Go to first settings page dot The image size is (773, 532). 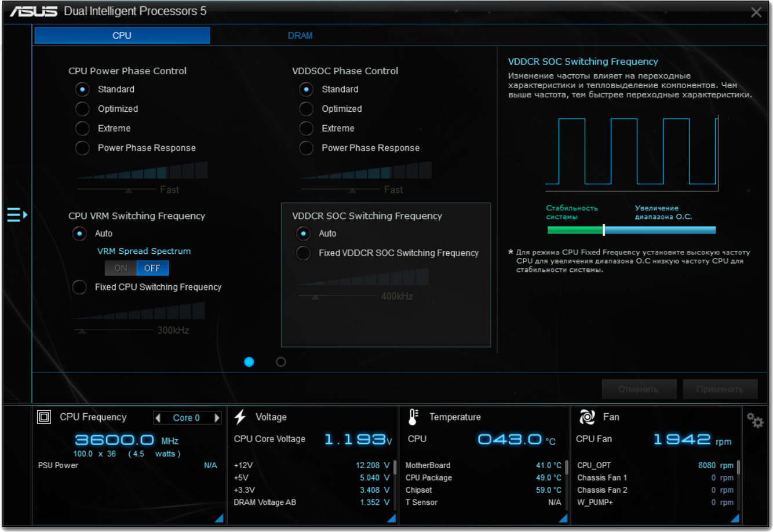coord(249,362)
